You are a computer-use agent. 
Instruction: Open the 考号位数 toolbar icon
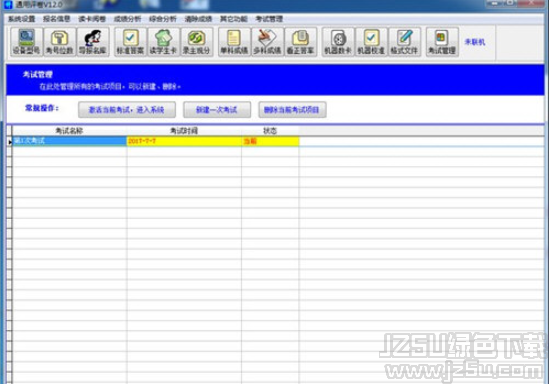(x=60, y=42)
